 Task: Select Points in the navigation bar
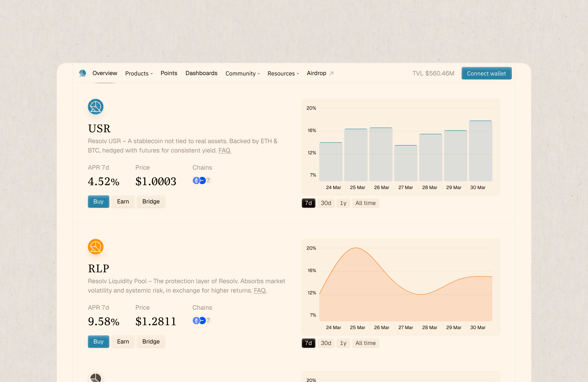coord(169,73)
